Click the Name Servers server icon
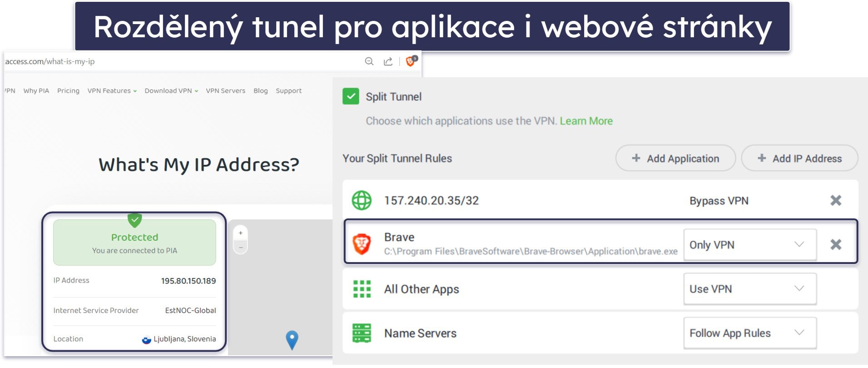Screen dimensions: 868x368 click(362, 333)
